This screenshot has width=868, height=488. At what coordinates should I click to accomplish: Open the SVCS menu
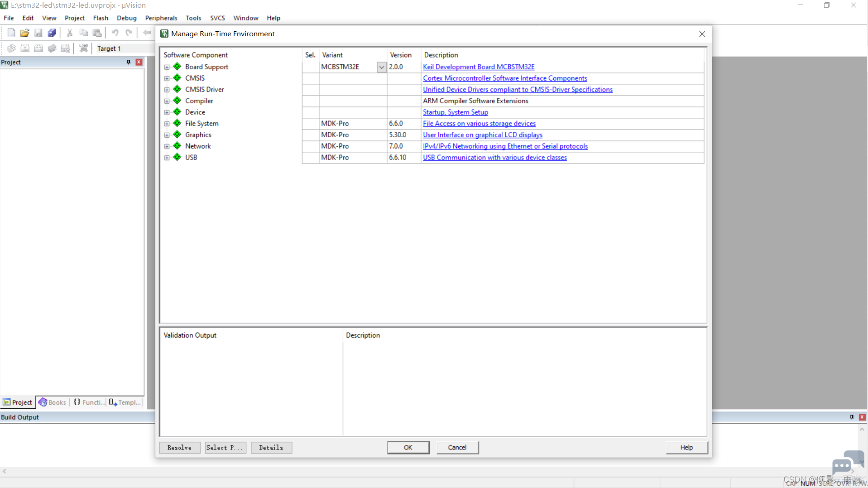(x=217, y=18)
